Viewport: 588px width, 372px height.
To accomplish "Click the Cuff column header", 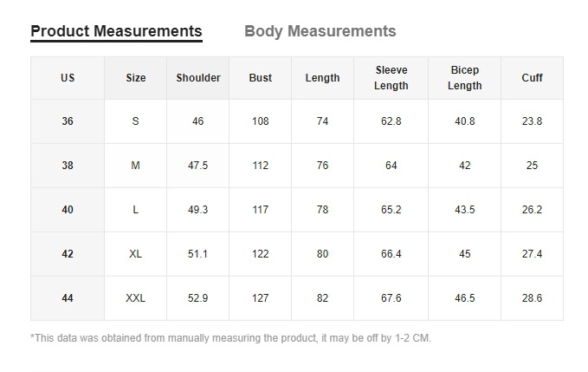I will point(532,78).
